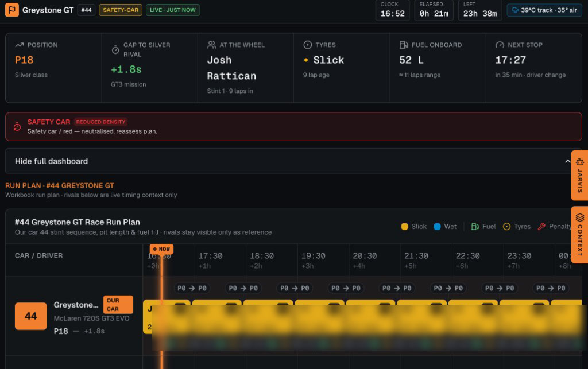The width and height of the screenshot is (588, 369).
Task: Click the P0 → P0 pill under 21:30
Action: (x=397, y=288)
